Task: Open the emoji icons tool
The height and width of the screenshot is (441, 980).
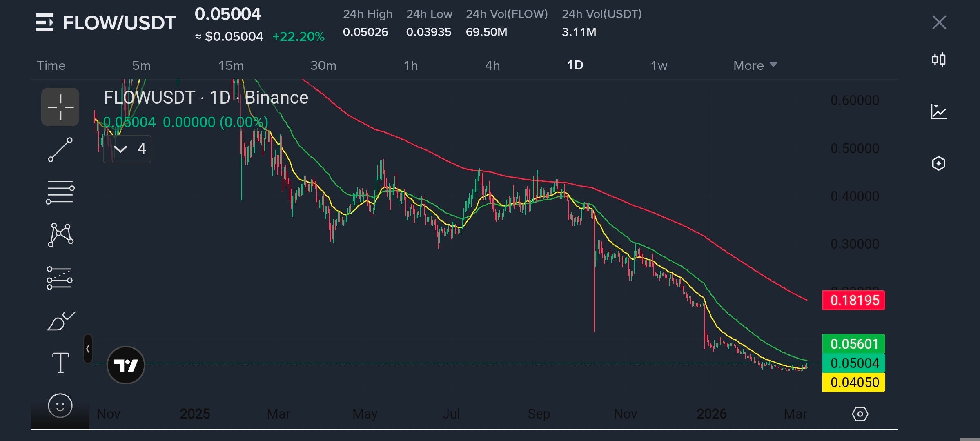Action: click(x=60, y=405)
